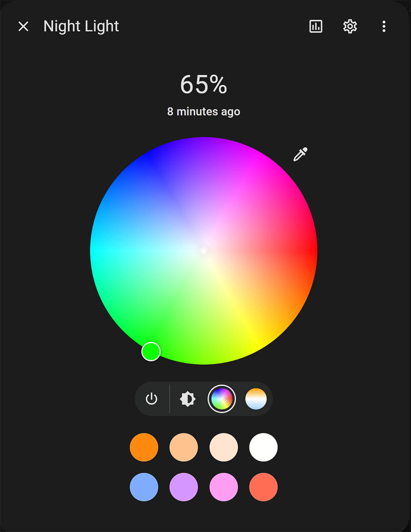Close the Night Light dialog

23,26
